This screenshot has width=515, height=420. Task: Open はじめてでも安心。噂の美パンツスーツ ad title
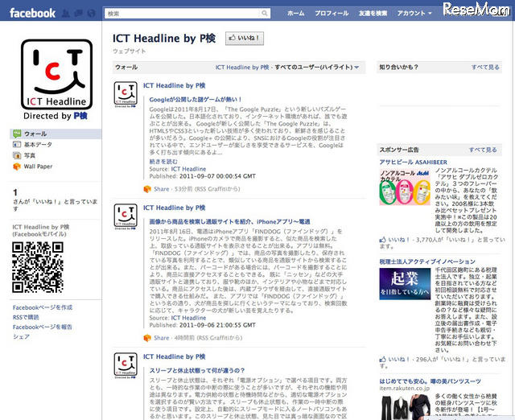tap(431, 381)
